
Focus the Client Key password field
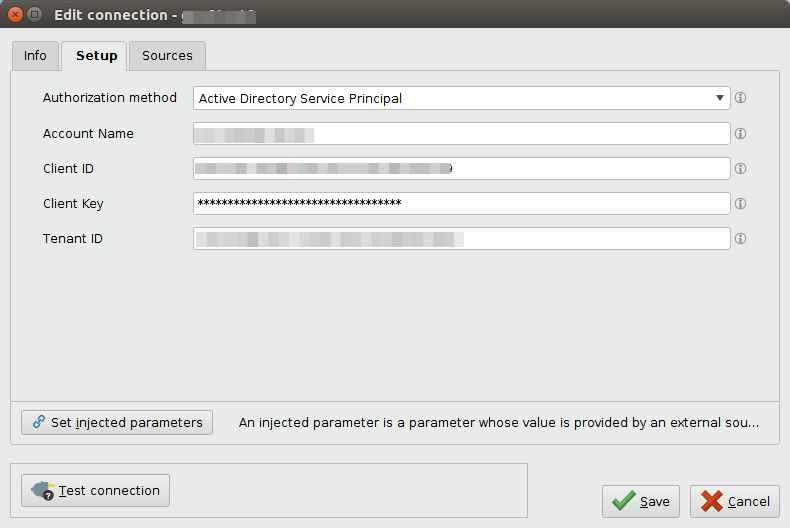coord(461,204)
